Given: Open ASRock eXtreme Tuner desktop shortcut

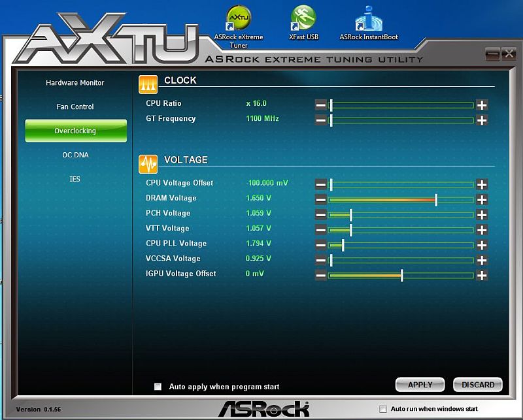Looking at the screenshot, I should (239, 27).
